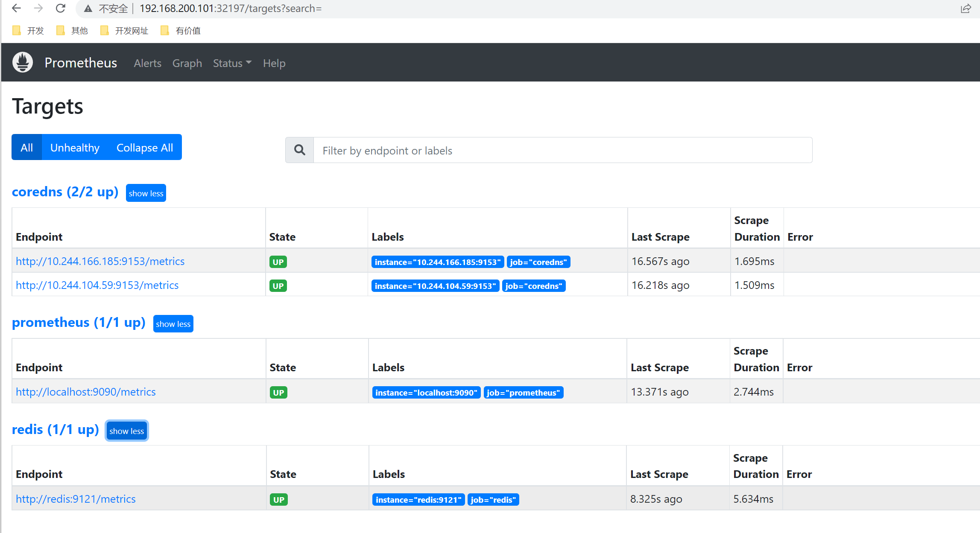Click the Prometheus flame logo
The image size is (980, 533).
click(23, 62)
